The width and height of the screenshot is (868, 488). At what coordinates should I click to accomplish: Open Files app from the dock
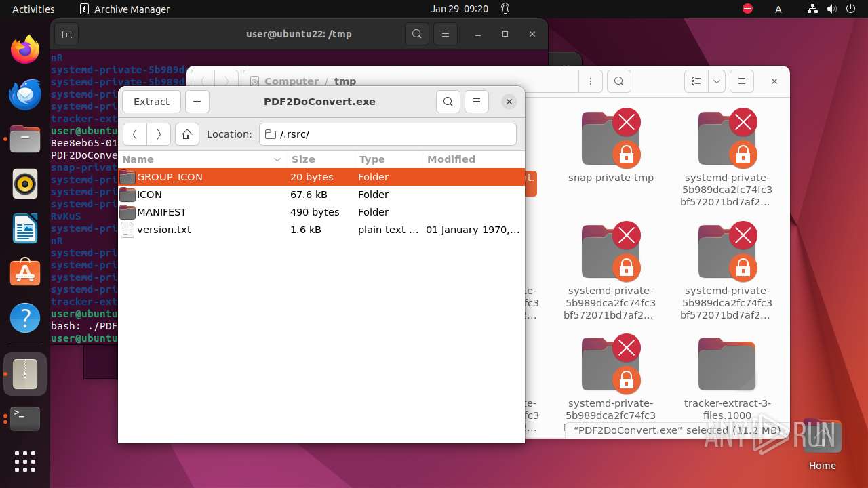click(25, 139)
